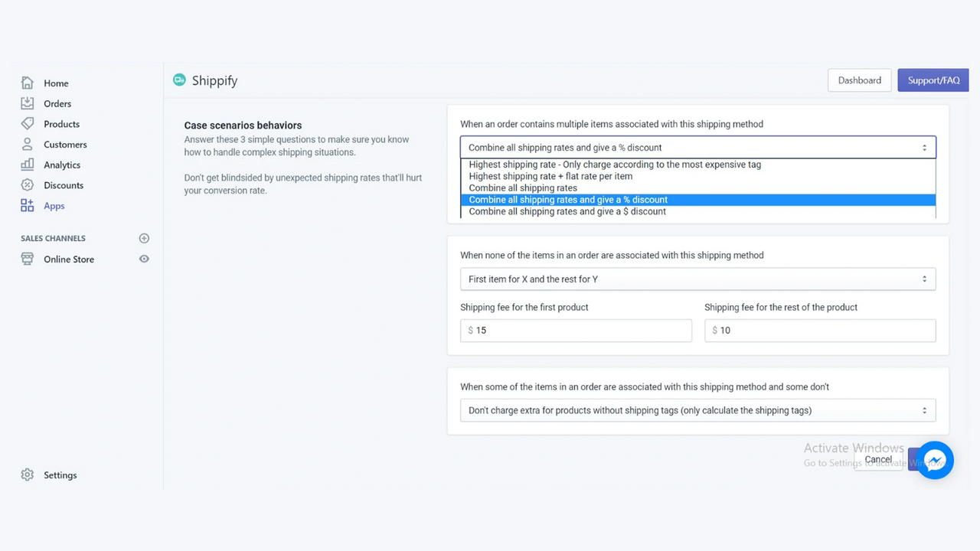The width and height of the screenshot is (980, 551).
Task: Click the Settings gear icon
Action: (x=27, y=474)
